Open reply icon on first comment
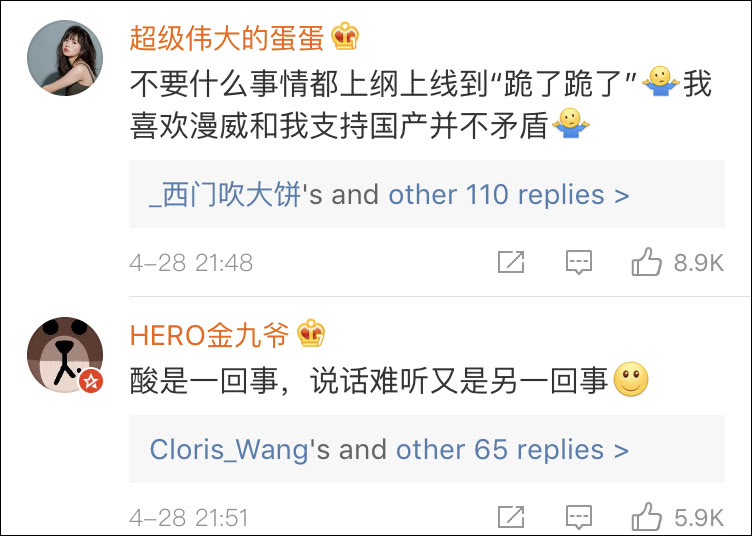Screen dimensions: 752x536 coord(579,262)
